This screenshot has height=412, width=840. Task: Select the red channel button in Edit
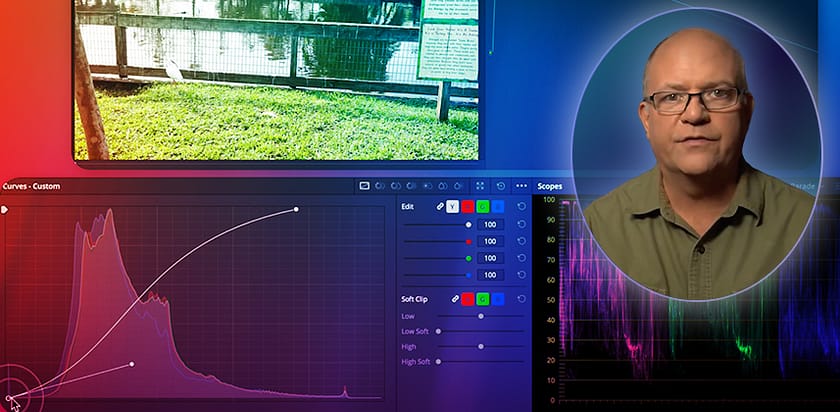(468, 206)
